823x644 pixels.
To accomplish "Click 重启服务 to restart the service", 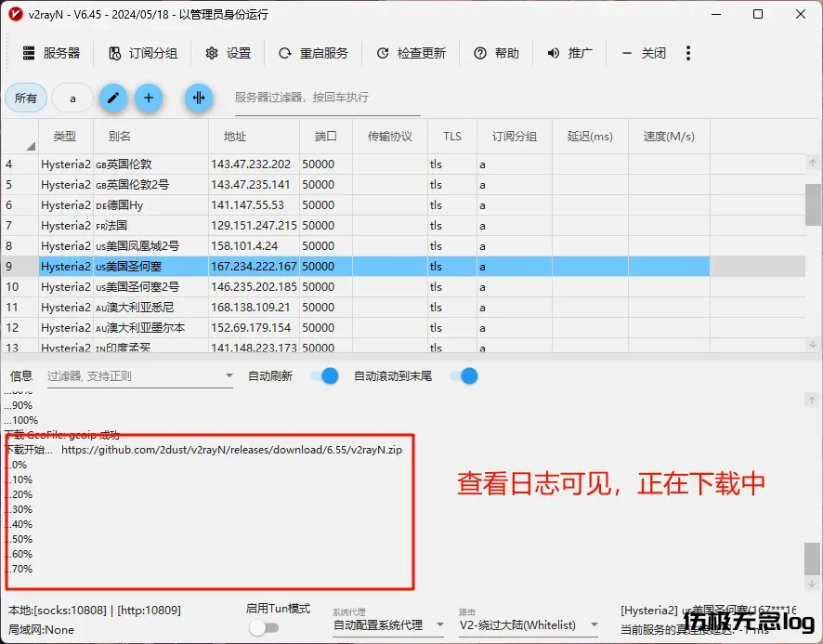I will tap(313, 53).
